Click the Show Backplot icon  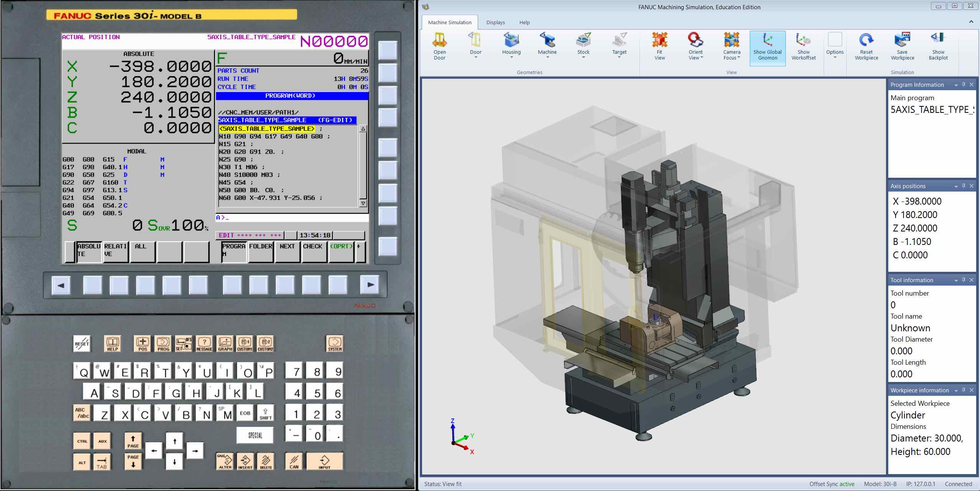[x=938, y=45]
